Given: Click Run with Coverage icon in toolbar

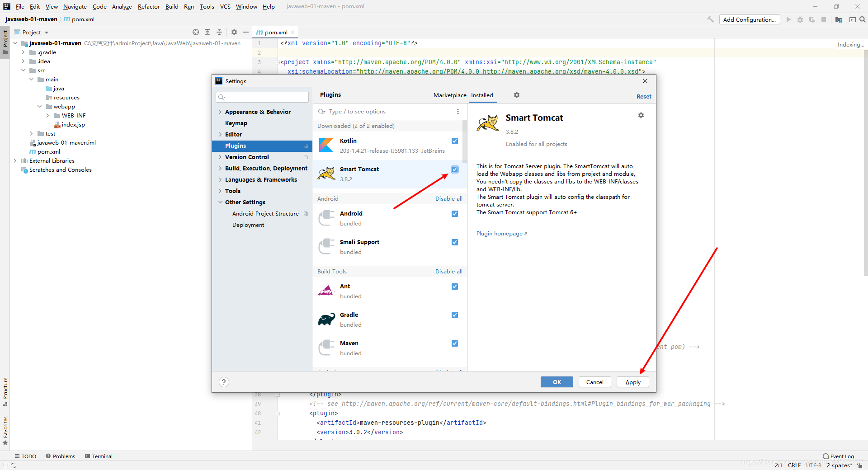Looking at the screenshot, I should [x=812, y=19].
